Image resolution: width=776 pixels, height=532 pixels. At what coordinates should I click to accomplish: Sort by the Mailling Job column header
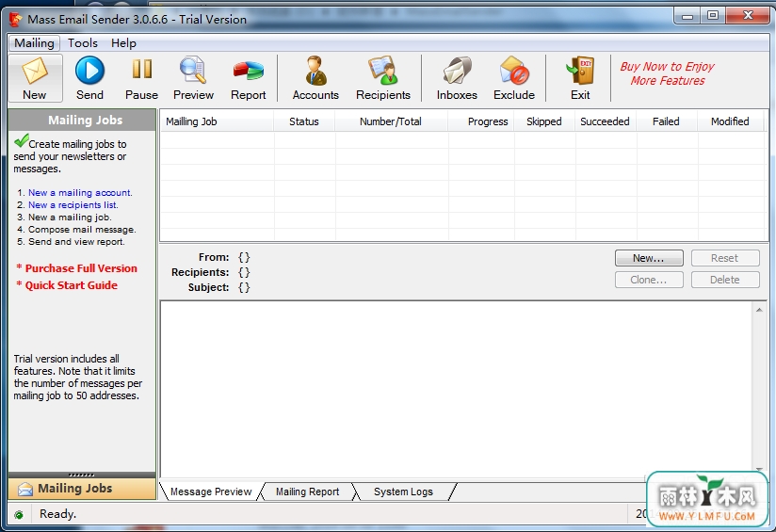(218, 121)
